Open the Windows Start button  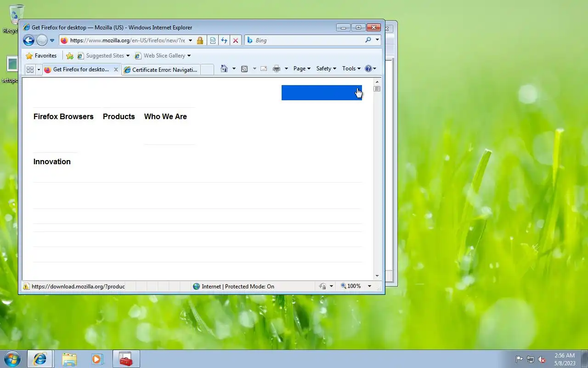click(12, 359)
